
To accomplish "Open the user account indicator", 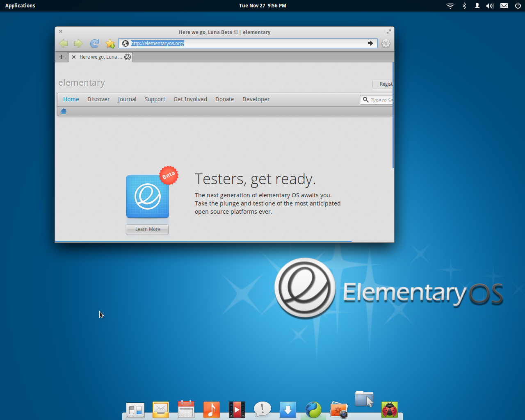I will (477, 6).
